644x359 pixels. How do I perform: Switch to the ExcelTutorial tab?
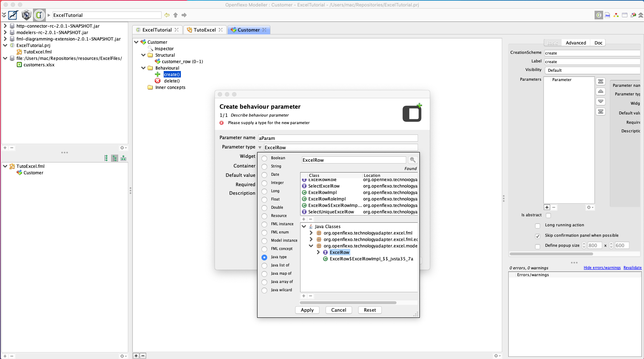[x=157, y=30]
